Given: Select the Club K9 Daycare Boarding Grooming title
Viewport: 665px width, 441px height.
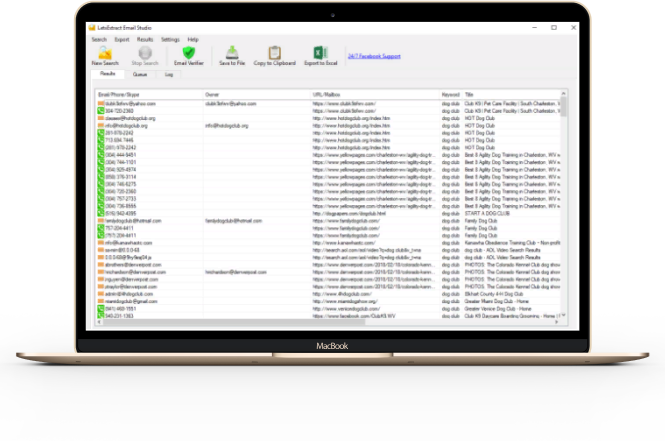Looking at the screenshot, I should 512,316.
